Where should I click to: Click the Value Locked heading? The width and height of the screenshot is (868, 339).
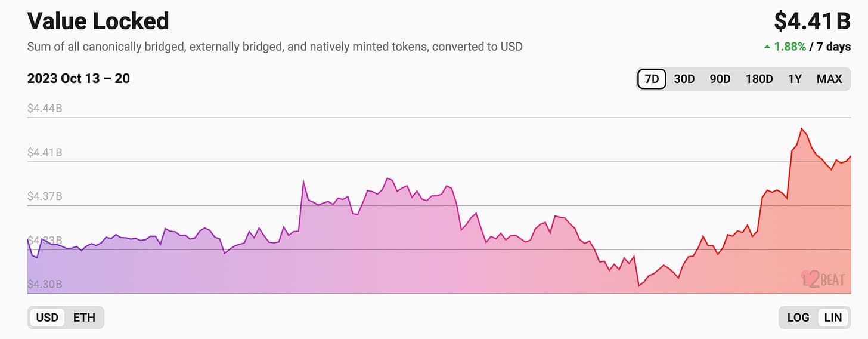98,21
